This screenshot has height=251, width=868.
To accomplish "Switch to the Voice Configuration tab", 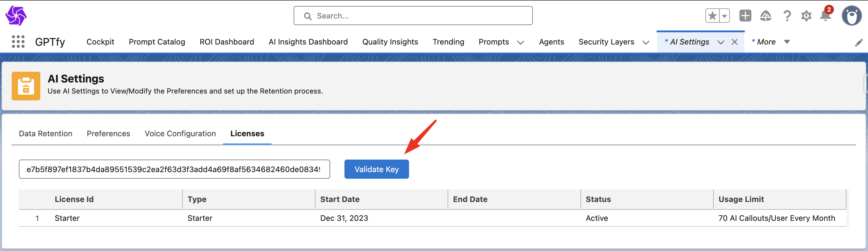I will tap(180, 134).
